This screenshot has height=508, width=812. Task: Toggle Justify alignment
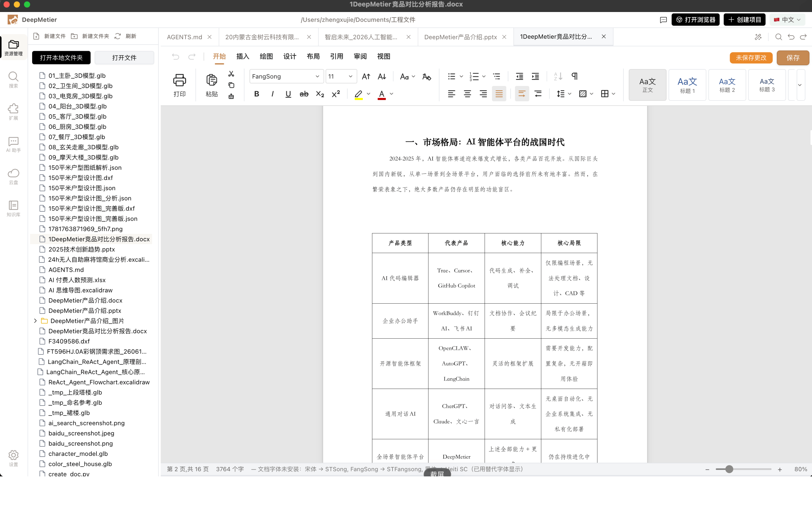pyautogui.click(x=499, y=94)
